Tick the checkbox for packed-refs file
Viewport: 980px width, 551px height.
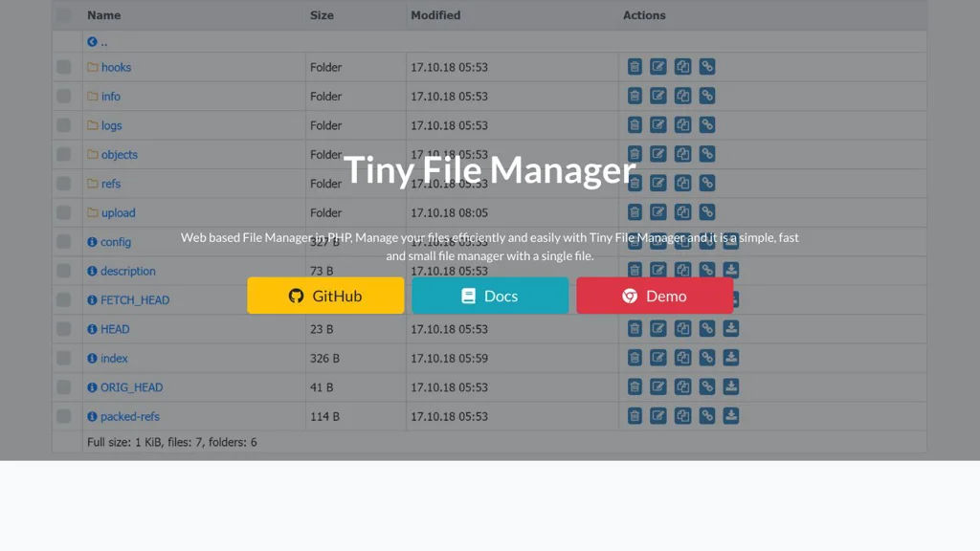coord(64,416)
